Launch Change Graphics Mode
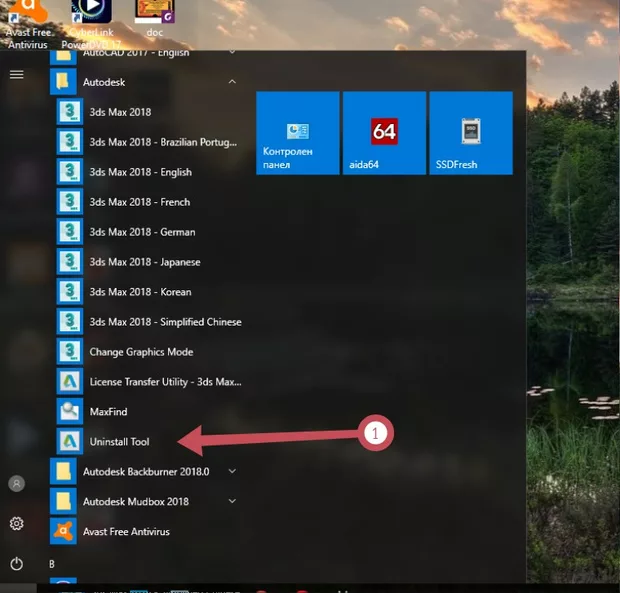 [140, 352]
